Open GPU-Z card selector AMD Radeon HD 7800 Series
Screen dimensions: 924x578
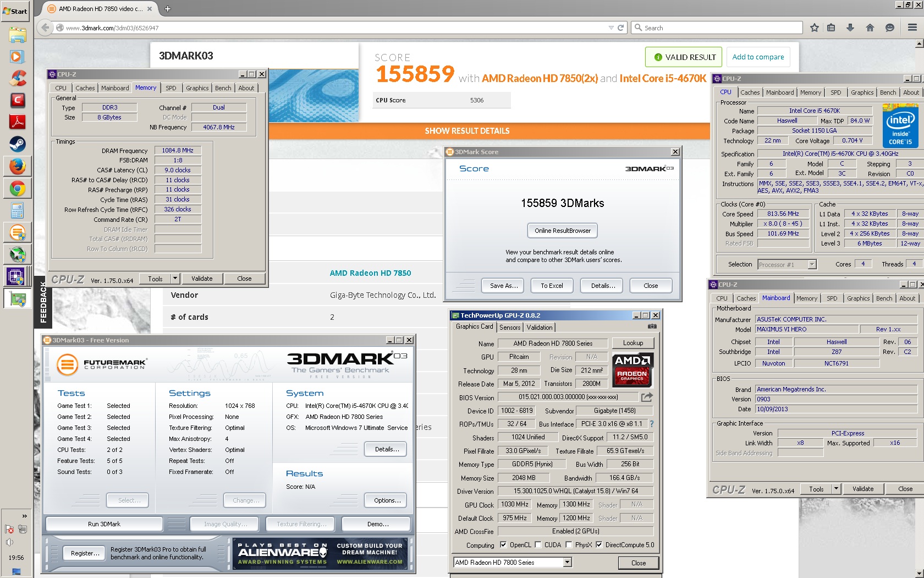click(x=513, y=563)
